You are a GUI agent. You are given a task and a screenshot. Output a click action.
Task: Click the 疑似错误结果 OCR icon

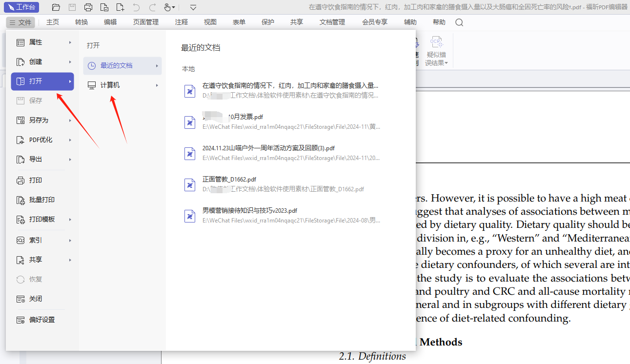[x=436, y=50]
